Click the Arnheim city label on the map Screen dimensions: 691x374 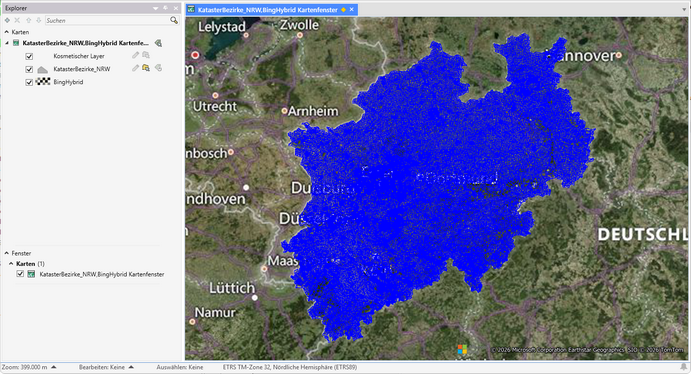click(x=313, y=111)
